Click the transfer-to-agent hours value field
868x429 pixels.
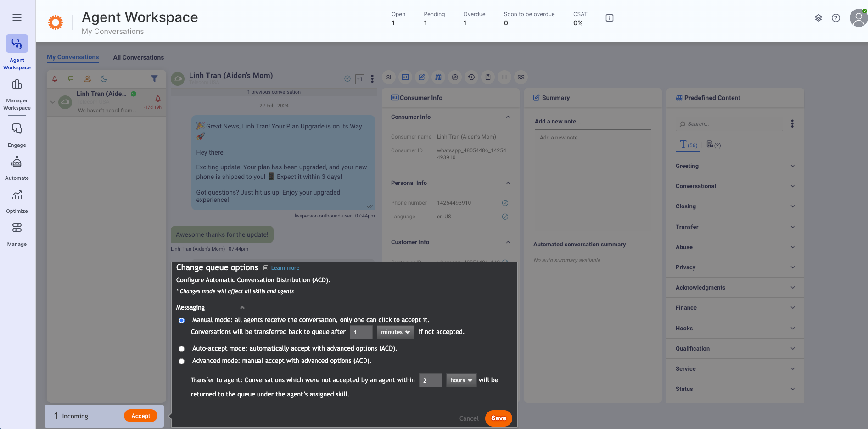pyautogui.click(x=431, y=380)
